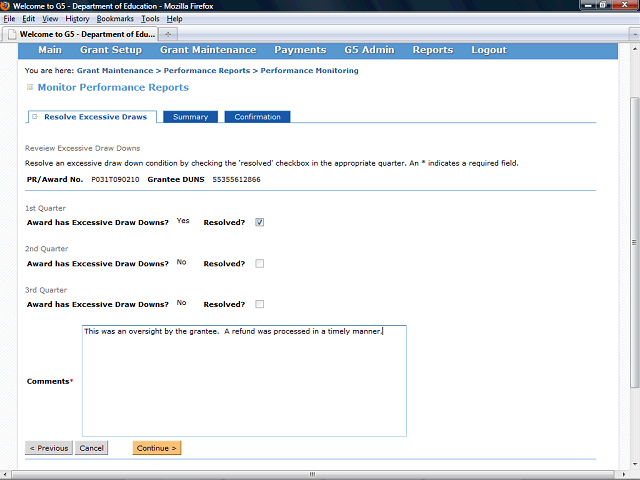Open the Bookmarks menu

(115, 19)
